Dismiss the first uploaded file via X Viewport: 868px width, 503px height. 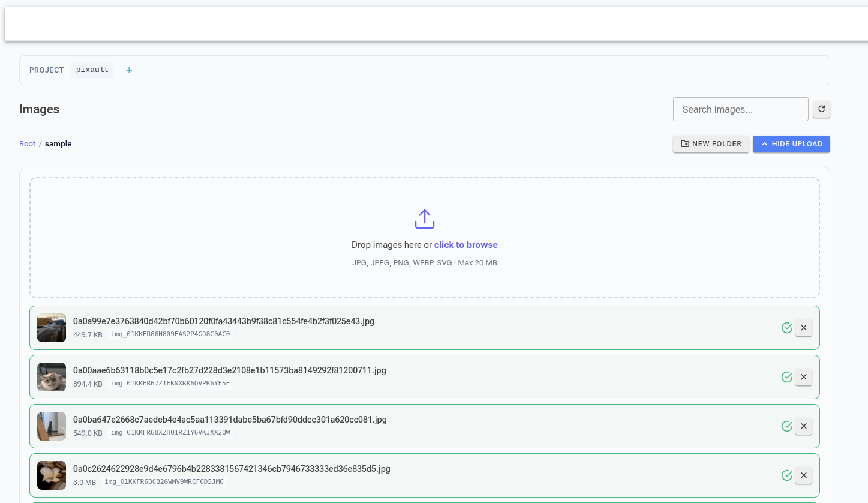click(x=803, y=328)
